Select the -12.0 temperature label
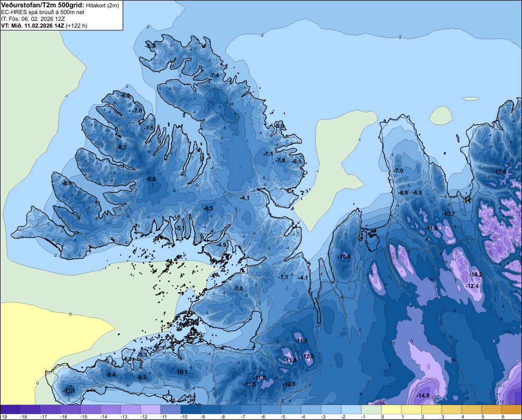Screen dimensions: 522x420 pyautogui.click(x=307, y=356)
